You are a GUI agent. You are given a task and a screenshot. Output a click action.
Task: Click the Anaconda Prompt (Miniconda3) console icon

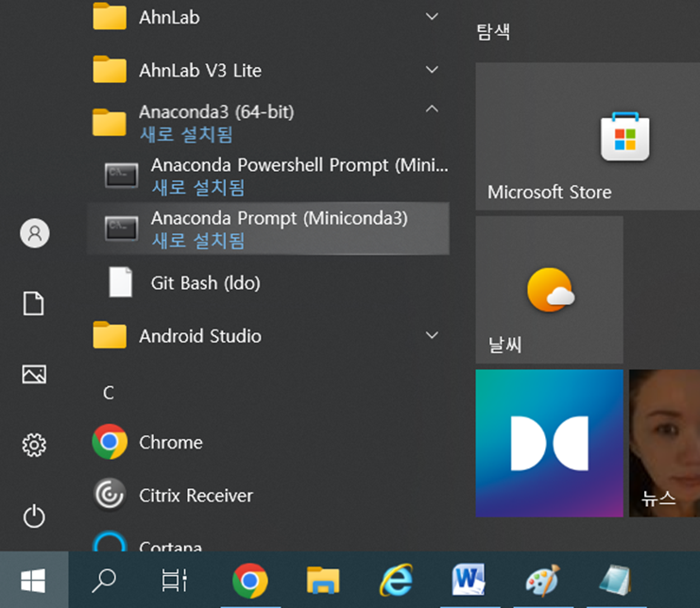pyautogui.click(x=121, y=228)
